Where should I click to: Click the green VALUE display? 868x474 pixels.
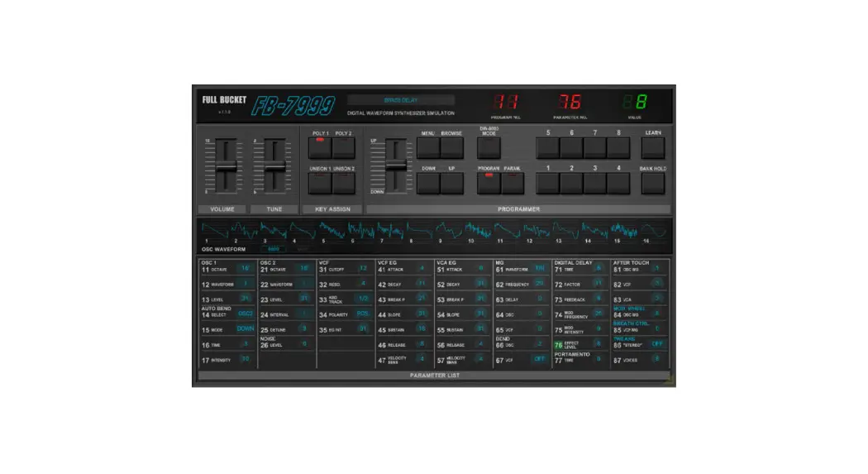(635, 102)
